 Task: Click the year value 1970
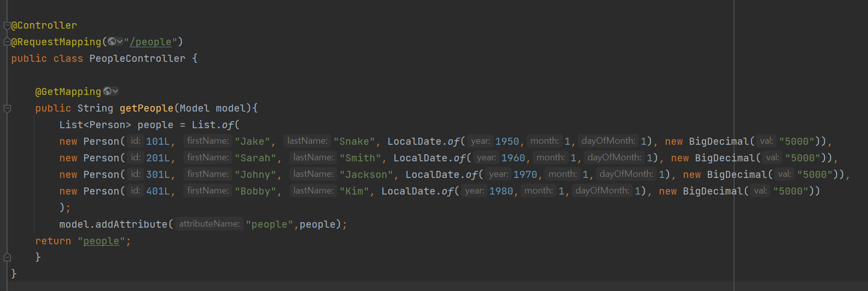click(525, 174)
